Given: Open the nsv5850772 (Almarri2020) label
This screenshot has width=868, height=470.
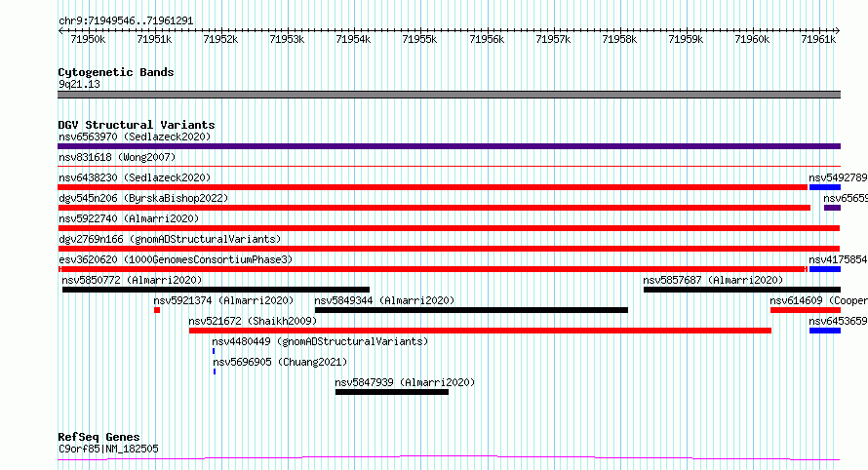Looking at the screenshot, I should pos(132,280).
